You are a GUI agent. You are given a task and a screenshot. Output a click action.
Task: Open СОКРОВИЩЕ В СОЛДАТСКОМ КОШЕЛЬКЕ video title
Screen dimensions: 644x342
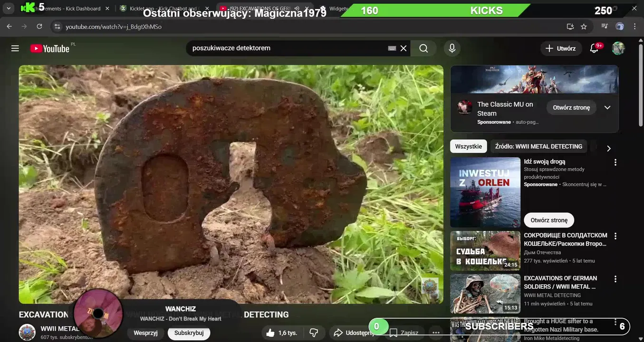tap(566, 239)
